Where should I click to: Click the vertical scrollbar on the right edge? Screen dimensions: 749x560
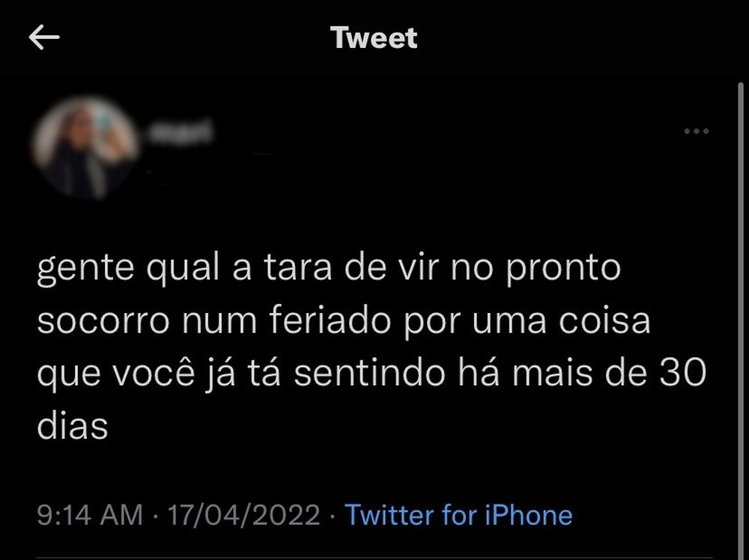click(741, 320)
